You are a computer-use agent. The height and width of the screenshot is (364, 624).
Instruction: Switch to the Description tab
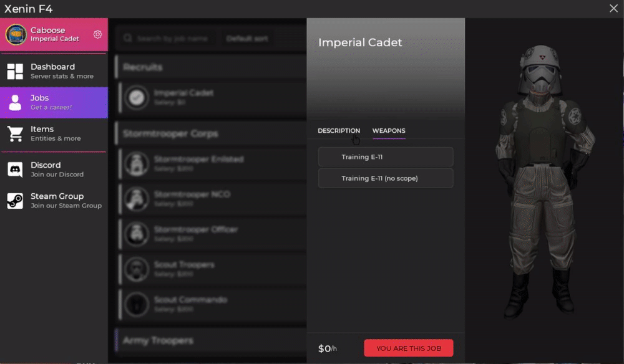(x=339, y=131)
